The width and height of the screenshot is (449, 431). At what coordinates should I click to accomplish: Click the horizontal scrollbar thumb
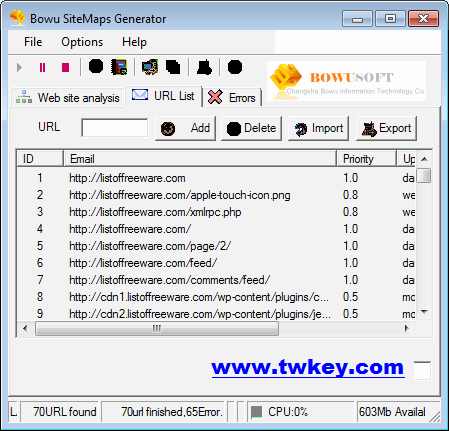pos(157,328)
